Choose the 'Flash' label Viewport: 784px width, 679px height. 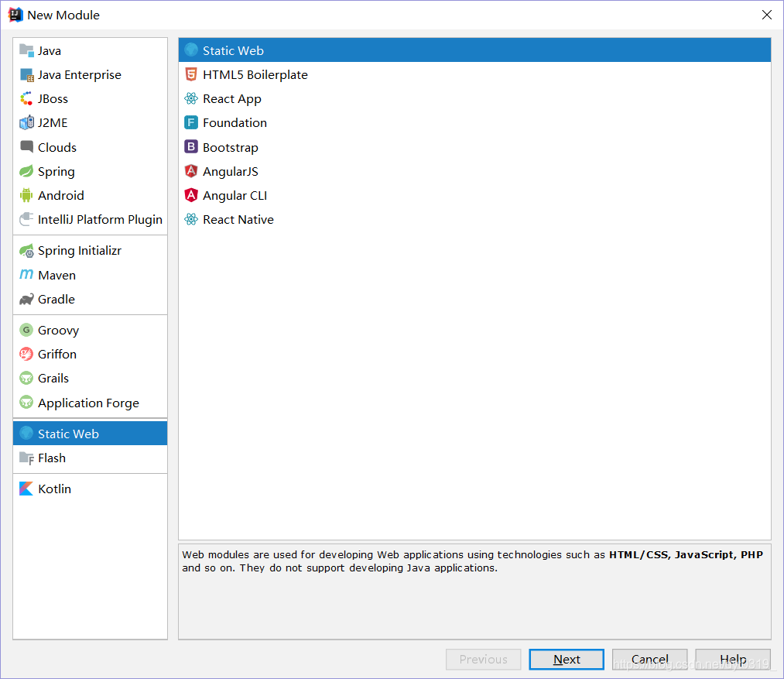click(x=52, y=458)
